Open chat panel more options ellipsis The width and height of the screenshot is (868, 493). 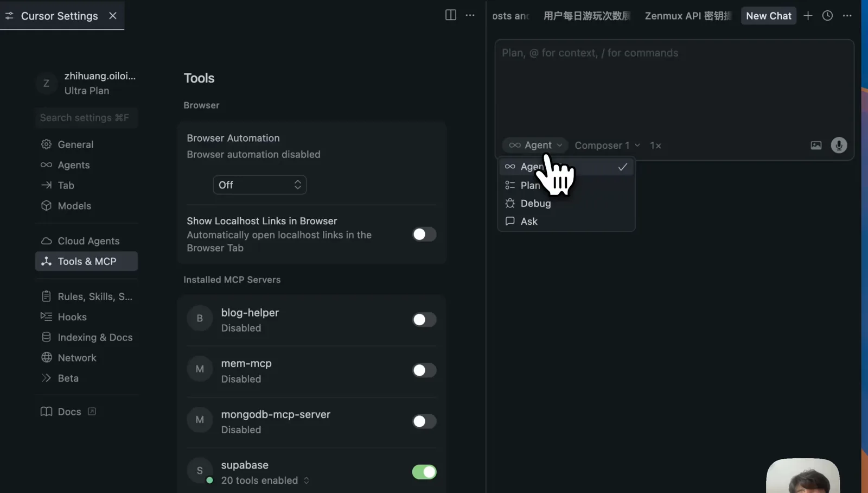[x=847, y=16]
